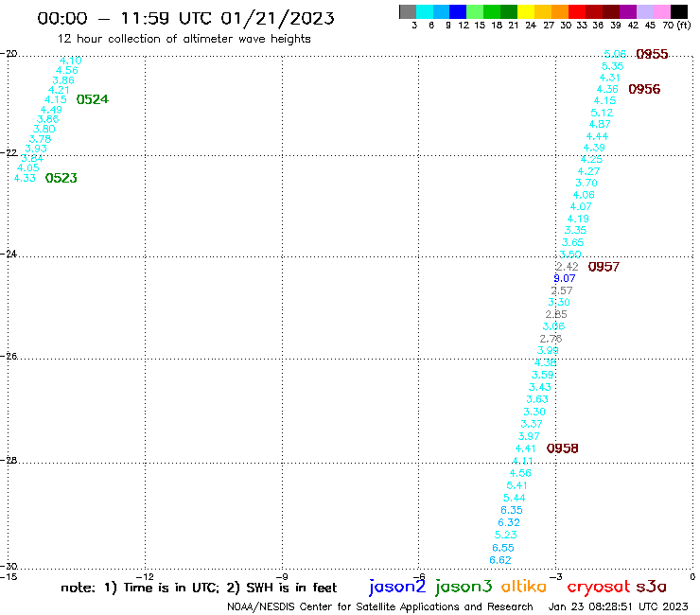Click the NOAA/NESDIS credit line
The height and width of the screenshot is (615, 700).
[380, 606]
